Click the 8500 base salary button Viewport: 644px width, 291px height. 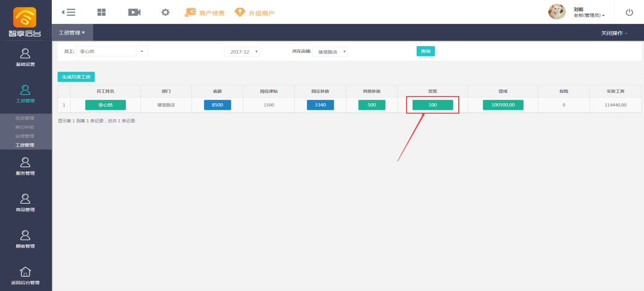click(x=218, y=105)
